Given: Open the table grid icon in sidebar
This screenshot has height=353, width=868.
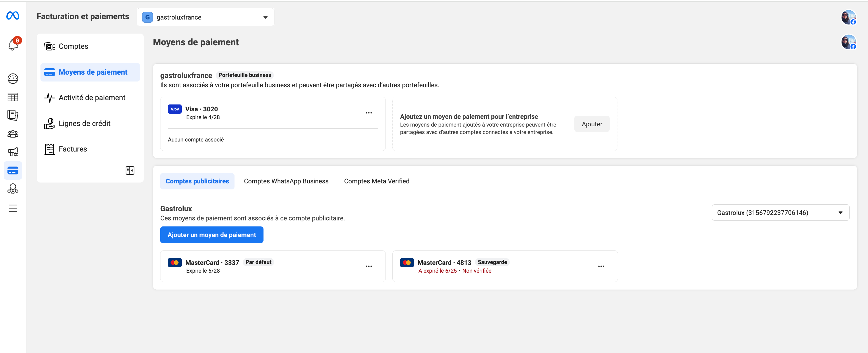Looking at the screenshot, I should click(13, 97).
